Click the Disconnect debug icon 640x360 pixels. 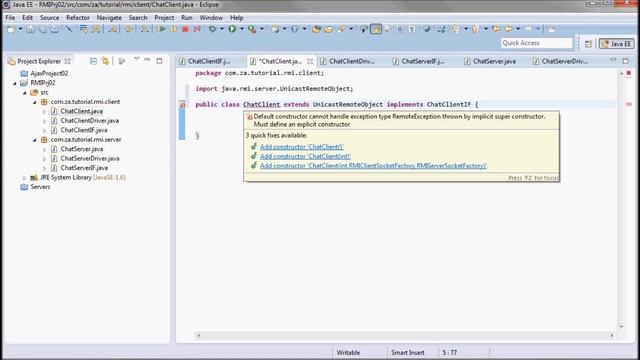tap(197, 29)
